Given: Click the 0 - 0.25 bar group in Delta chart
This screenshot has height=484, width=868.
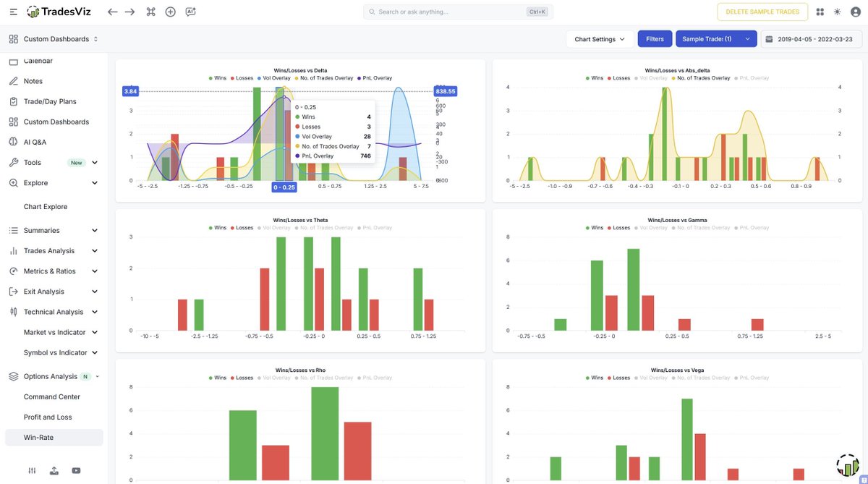Looking at the screenshot, I should click(284, 135).
